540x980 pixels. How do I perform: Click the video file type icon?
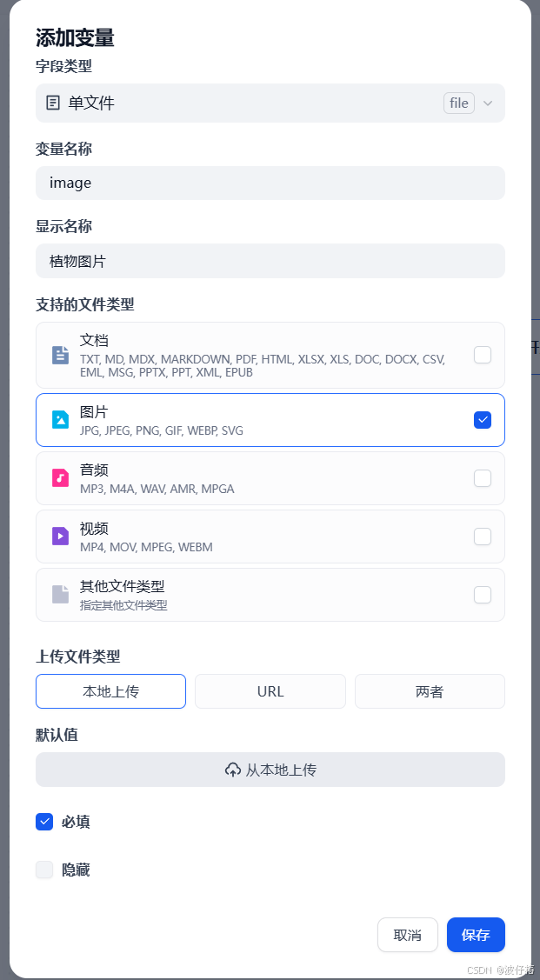coord(58,536)
